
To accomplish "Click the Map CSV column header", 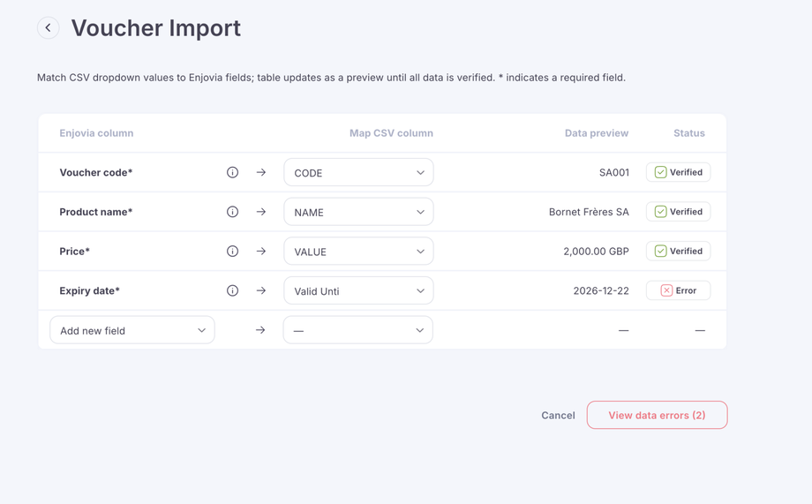I will coord(391,133).
